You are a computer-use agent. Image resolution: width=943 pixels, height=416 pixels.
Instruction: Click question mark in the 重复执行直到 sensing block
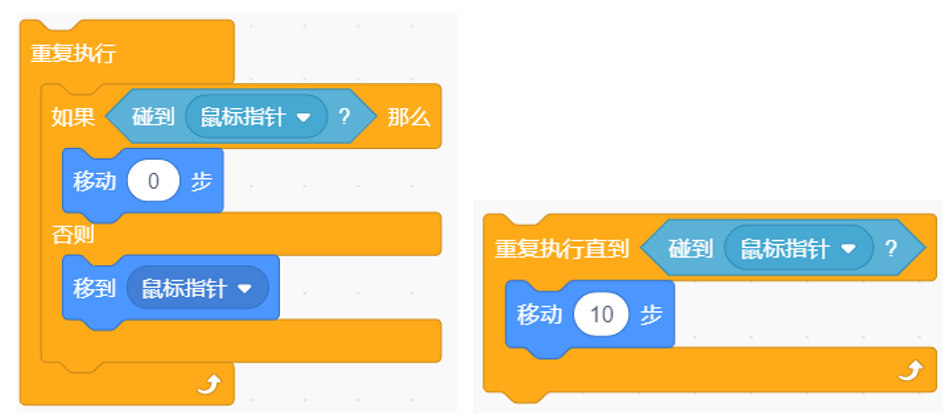[x=890, y=248]
